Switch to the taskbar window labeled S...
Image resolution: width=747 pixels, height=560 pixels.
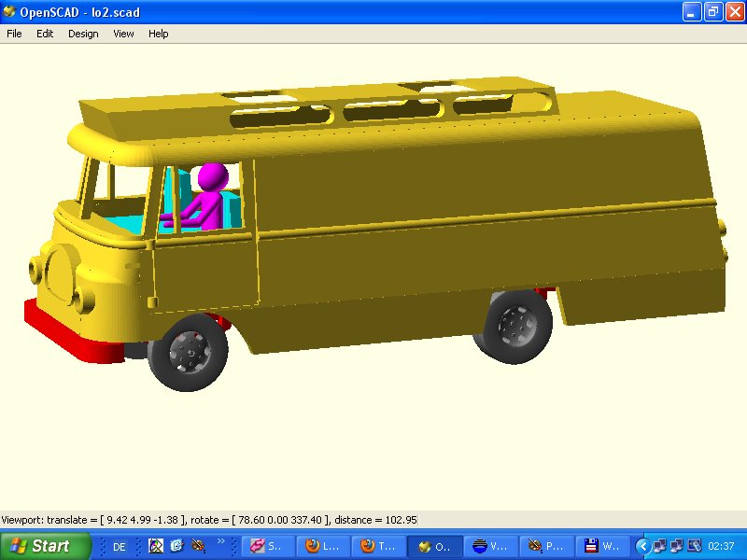coord(265,547)
